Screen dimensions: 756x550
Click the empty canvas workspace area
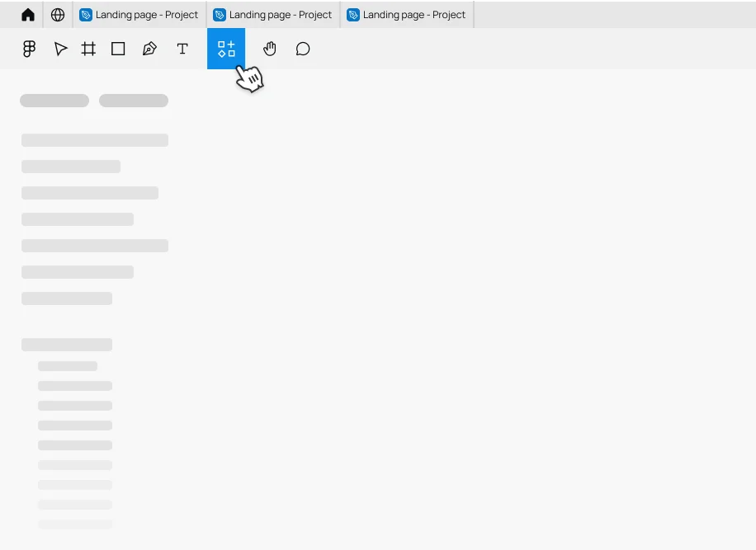(495, 330)
